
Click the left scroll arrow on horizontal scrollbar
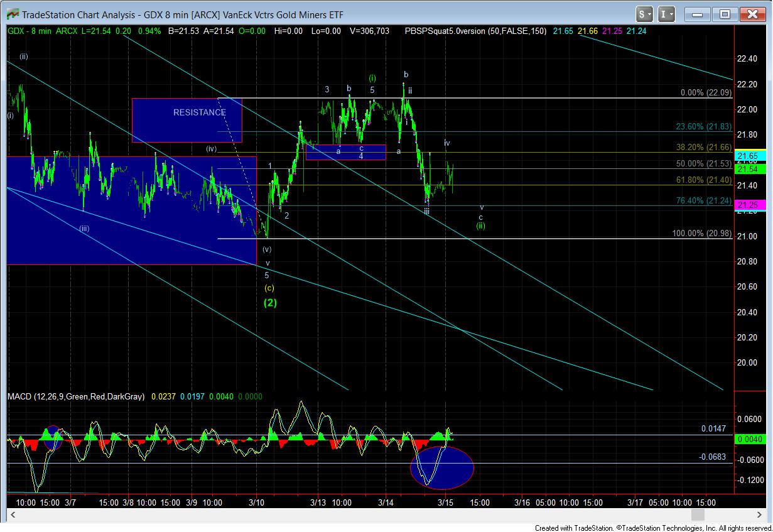pyautogui.click(x=12, y=515)
